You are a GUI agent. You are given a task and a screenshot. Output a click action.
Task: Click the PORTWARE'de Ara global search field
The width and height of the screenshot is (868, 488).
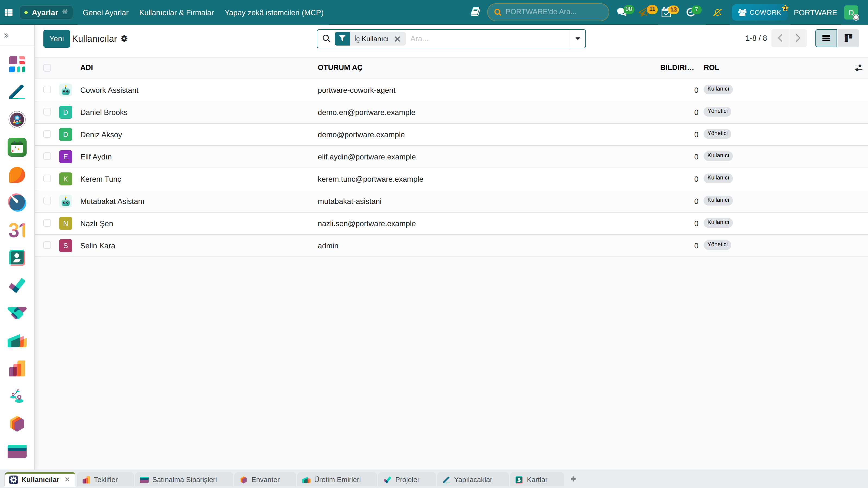[548, 12]
